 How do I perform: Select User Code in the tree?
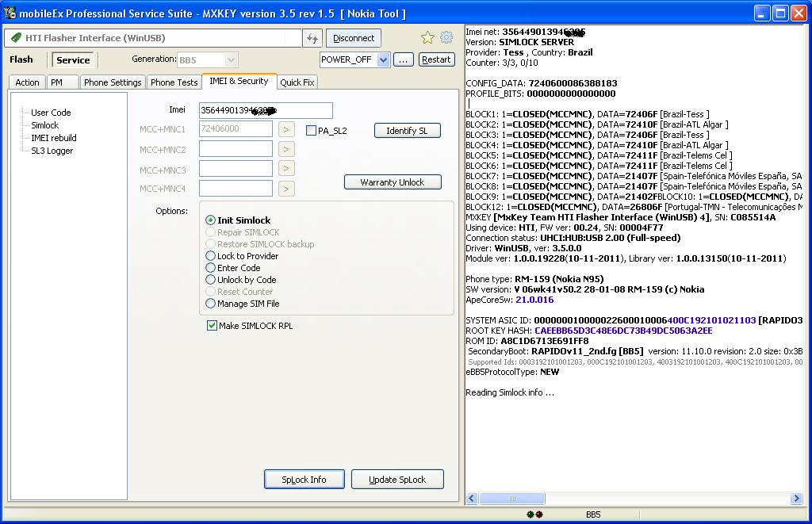point(51,113)
